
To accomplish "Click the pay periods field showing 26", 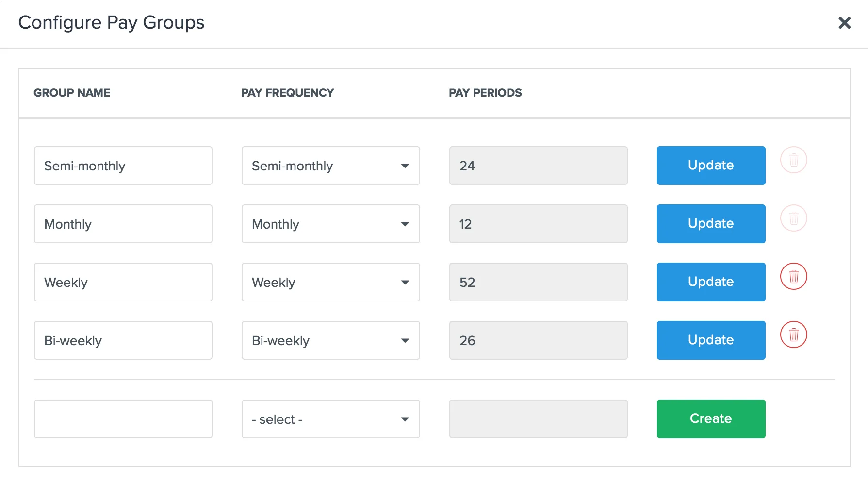I will pyautogui.click(x=538, y=340).
